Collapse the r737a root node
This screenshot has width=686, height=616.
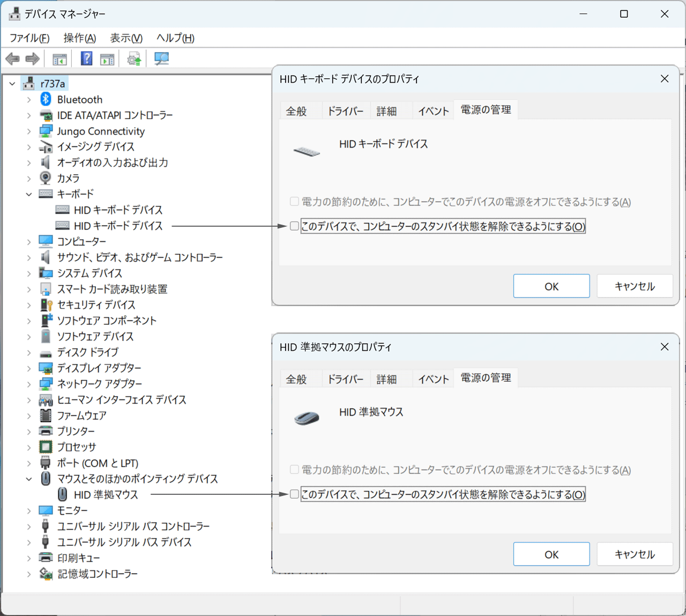tap(12, 84)
